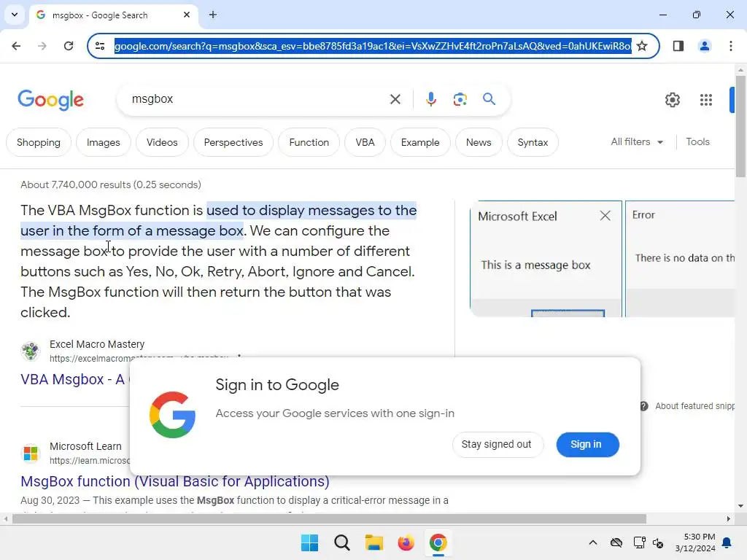Screen dimensions: 747x560
Task: Click the scrollbar down arrow
Action: (741, 506)
